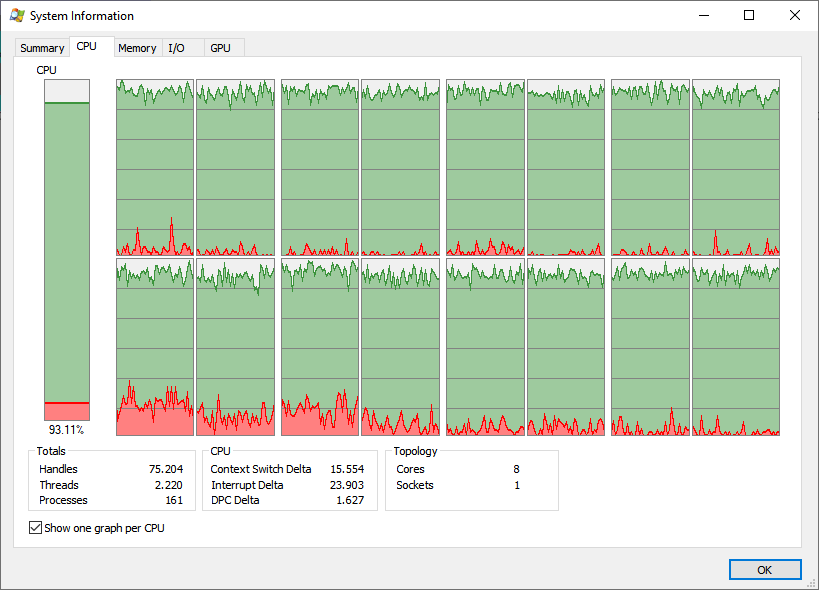Click the OK button
This screenshot has width=819, height=590.
[x=765, y=570]
